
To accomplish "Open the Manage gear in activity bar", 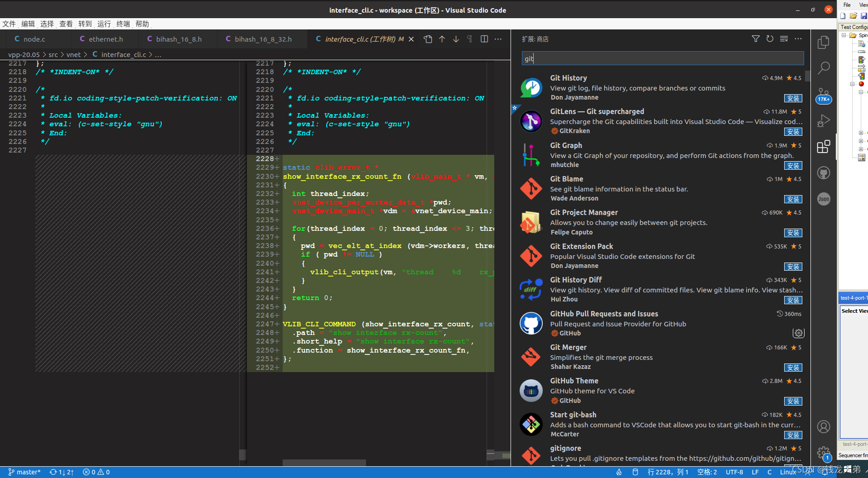I will coord(824,453).
